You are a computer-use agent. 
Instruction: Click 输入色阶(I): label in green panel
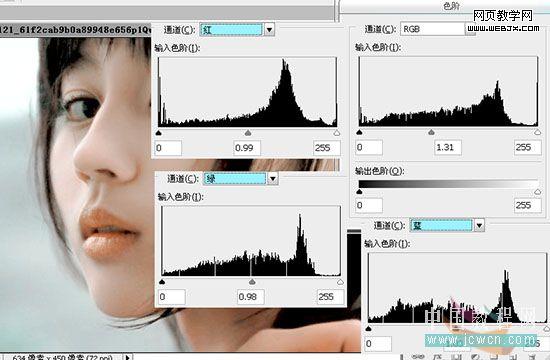[x=181, y=197]
